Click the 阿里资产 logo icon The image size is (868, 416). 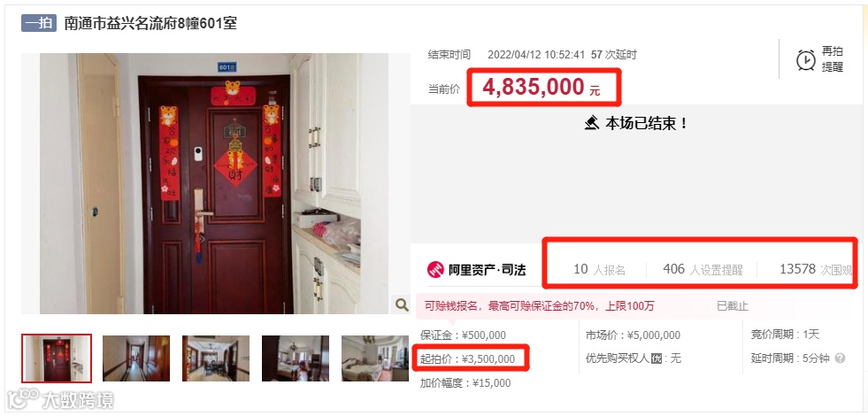[435, 270]
